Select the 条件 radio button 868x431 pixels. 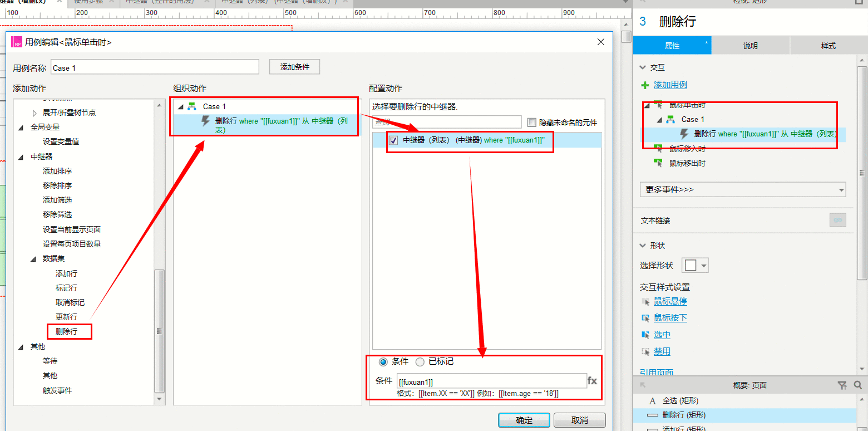(383, 362)
